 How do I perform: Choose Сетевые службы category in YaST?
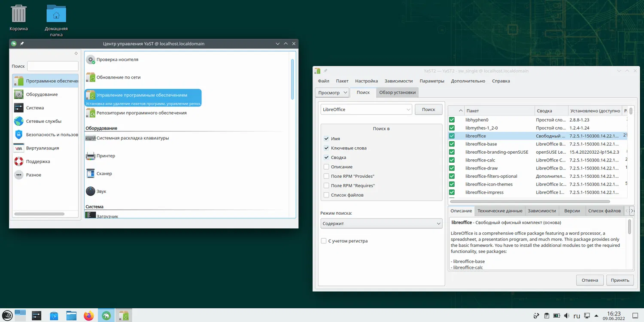click(x=46, y=121)
